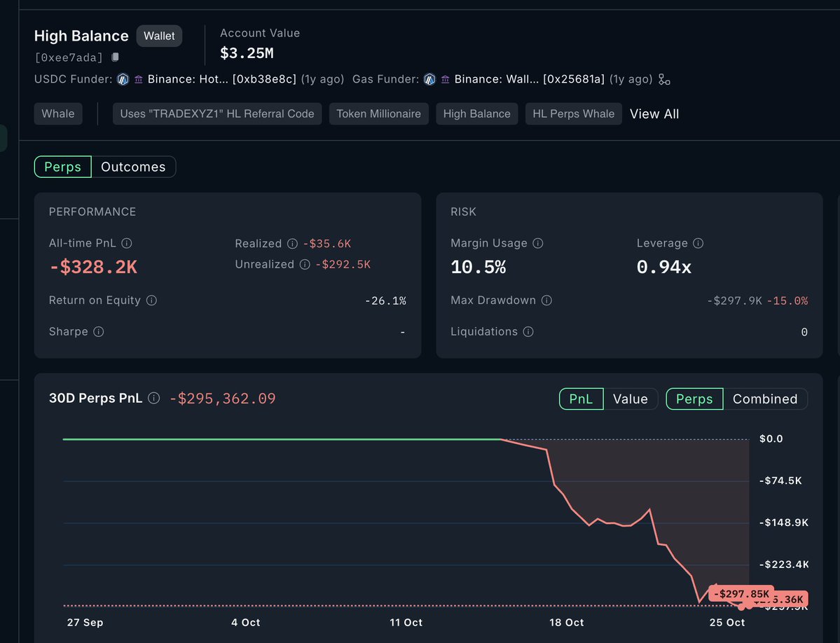Click the -$35.6K realized value

(x=326, y=244)
